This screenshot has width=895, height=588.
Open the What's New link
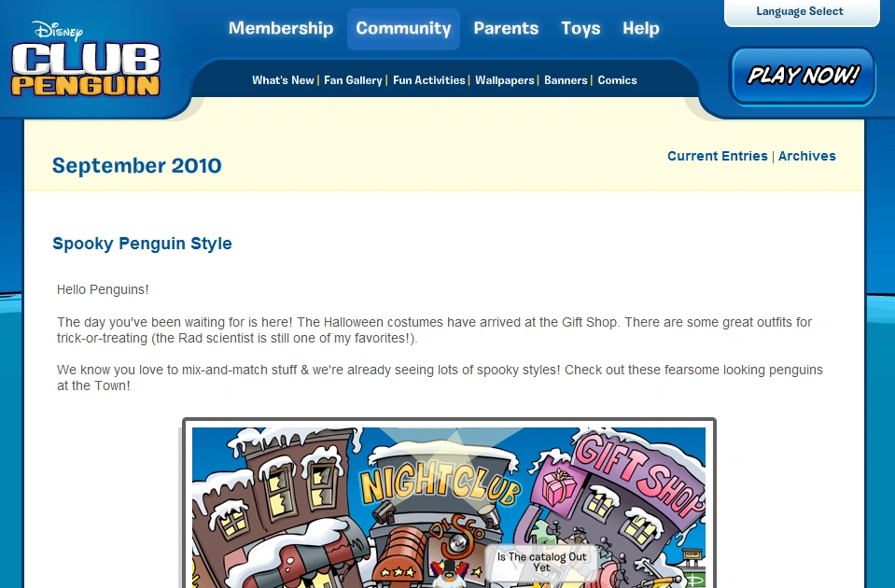283,80
